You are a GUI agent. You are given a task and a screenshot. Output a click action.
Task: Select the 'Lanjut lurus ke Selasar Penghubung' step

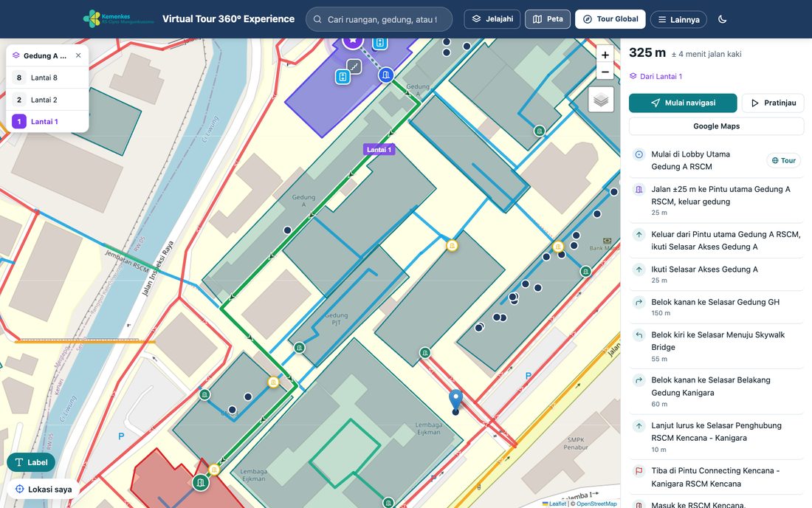716,437
